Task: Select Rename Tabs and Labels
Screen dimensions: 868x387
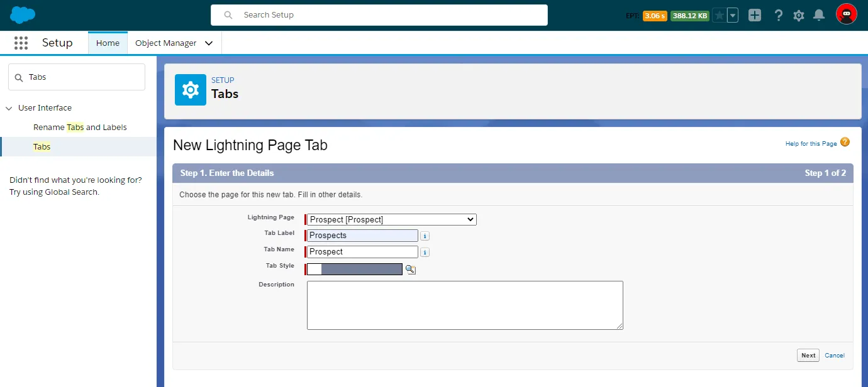Action: [x=80, y=128]
